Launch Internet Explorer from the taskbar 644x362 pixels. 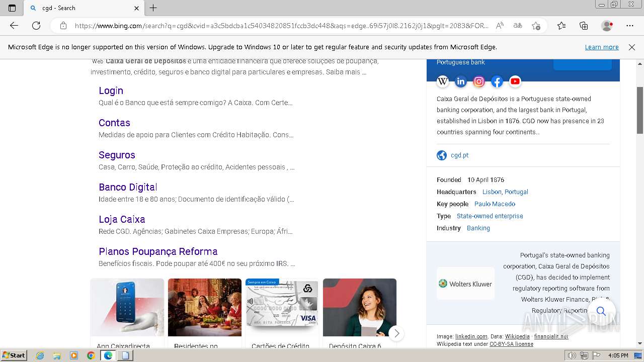coord(40,355)
